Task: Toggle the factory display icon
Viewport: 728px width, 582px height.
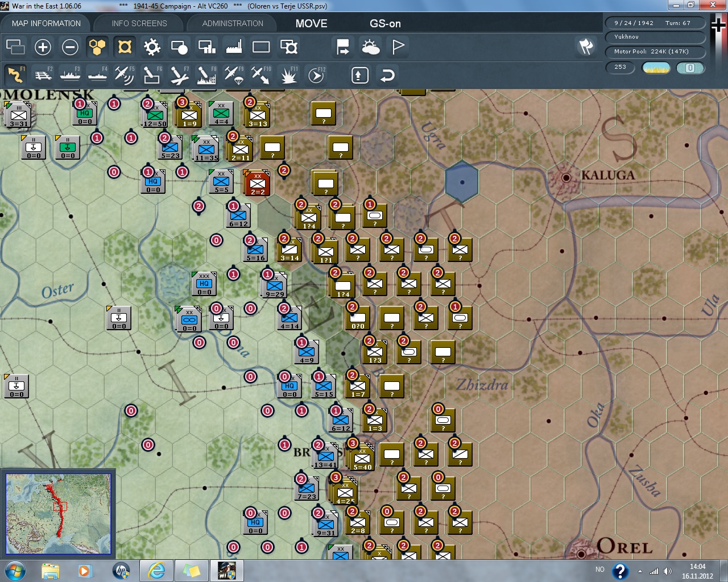Action: coord(234,47)
